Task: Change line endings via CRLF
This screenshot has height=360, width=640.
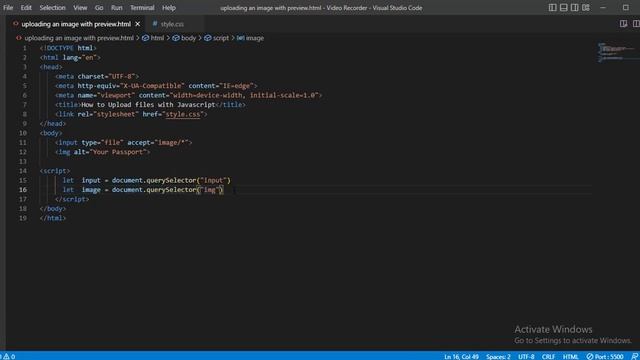Action: tap(548, 356)
